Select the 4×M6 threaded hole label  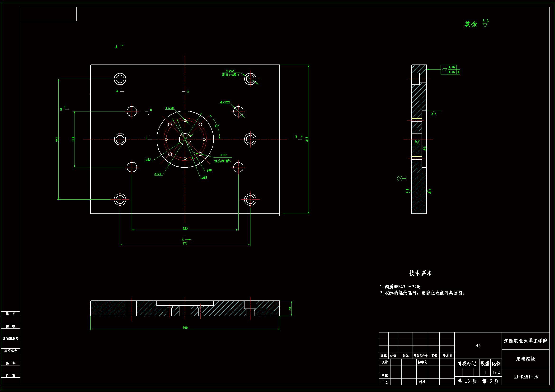[x=170, y=108]
